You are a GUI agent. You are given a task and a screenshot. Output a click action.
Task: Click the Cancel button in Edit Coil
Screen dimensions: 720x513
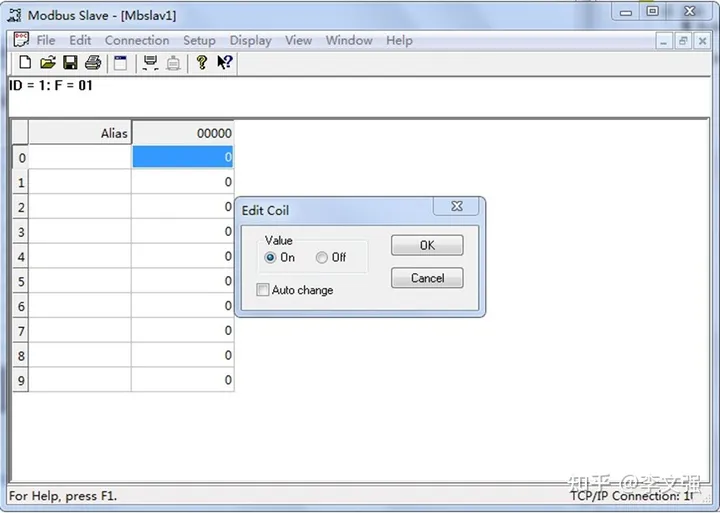[x=427, y=278]
